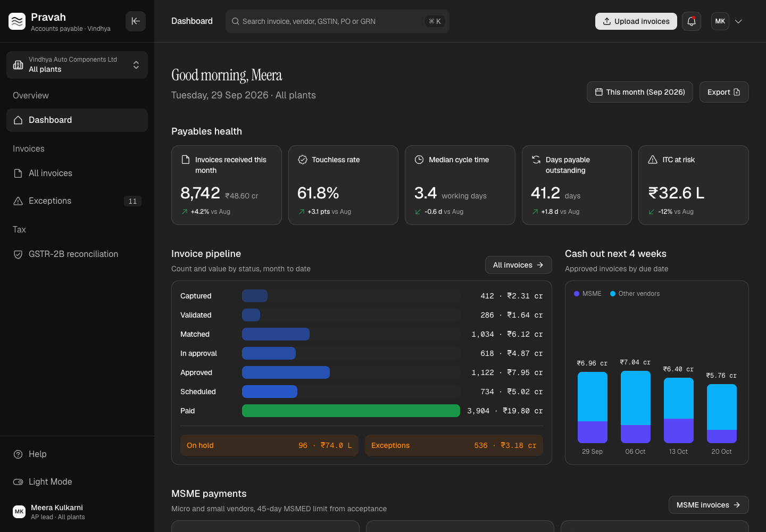Click the document icon on Invoices received card
This screenshot has height=532, width=766.
tap(186, 160)
